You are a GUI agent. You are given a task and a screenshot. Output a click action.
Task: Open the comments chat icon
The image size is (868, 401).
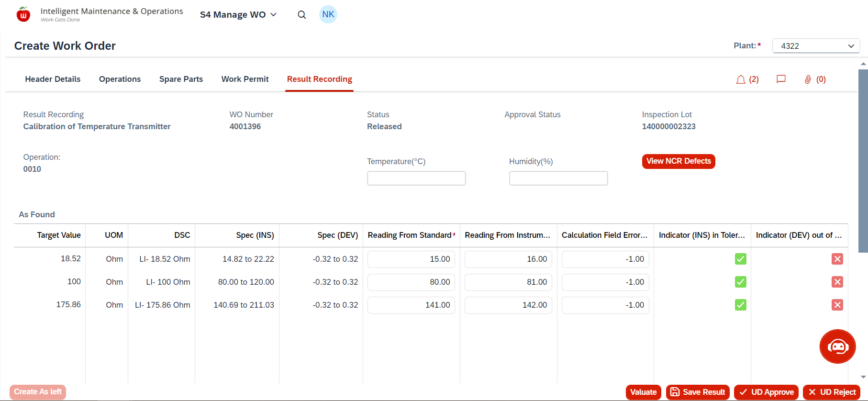pyautogui.click(x=781, y=79)
